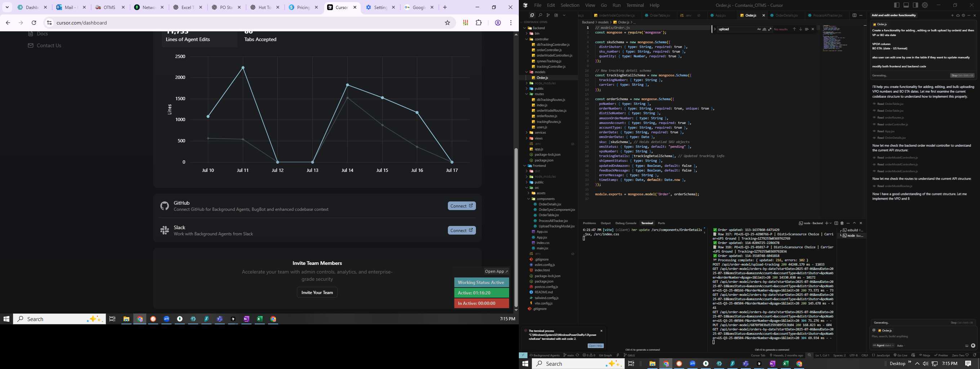Switch to the Debug Console tab
The image size is (980, 369).
(x=626, y=223)
